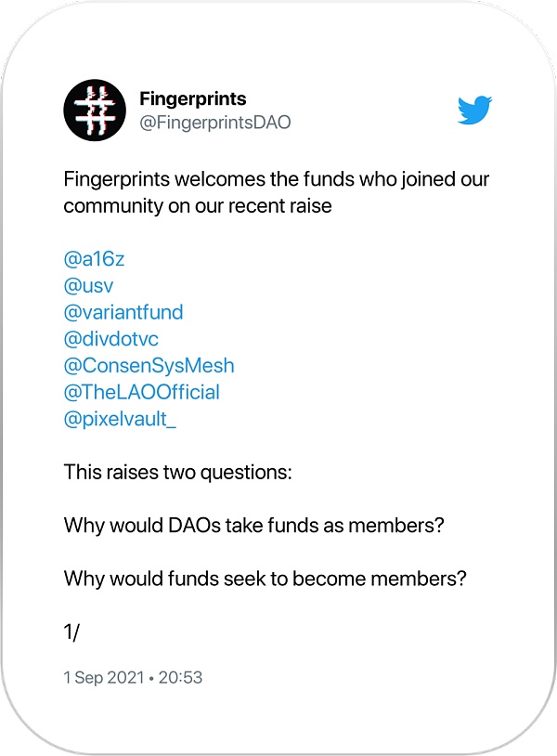
Task: Click "Why would funds seek to become members?"
Action: (x=265, y=579)
